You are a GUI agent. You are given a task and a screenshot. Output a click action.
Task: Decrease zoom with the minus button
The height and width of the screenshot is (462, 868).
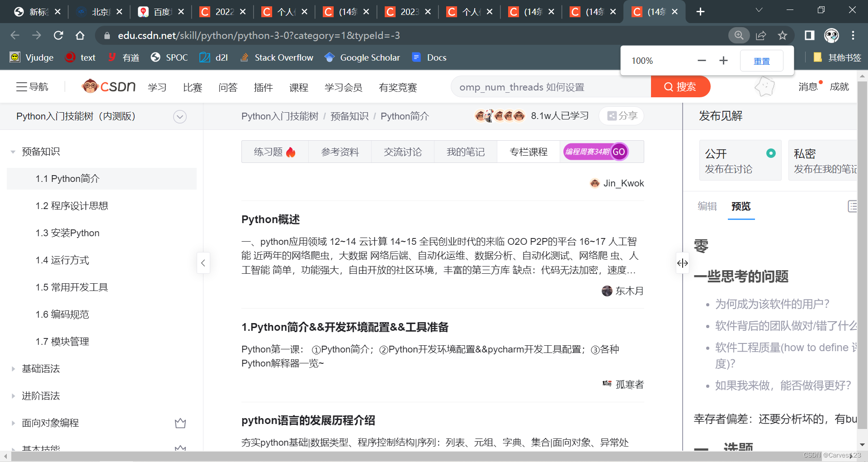click(x=702, y=61)
